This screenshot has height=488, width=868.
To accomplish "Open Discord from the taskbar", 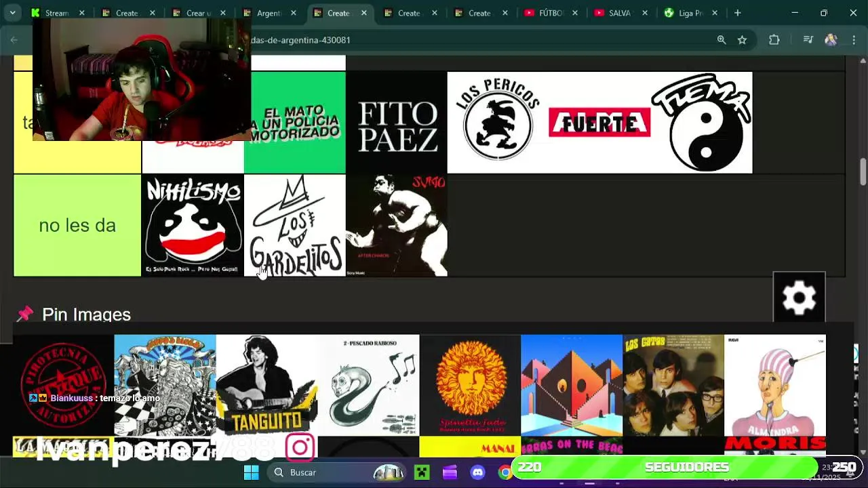I will [477, 472].
